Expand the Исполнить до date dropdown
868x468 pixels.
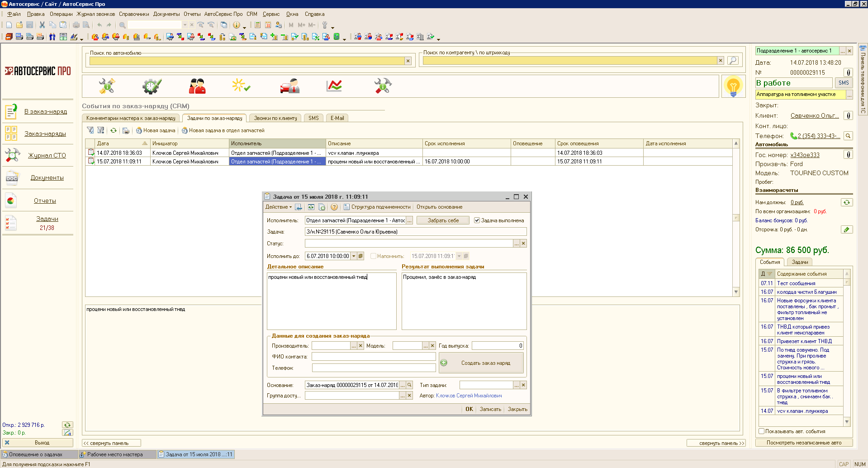[x=354, y=256]
